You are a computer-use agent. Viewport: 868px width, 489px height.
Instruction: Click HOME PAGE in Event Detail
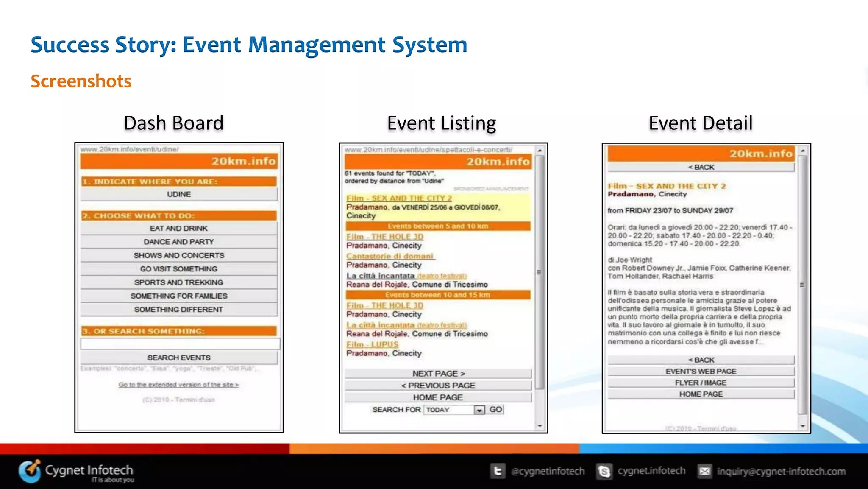point(701,394)
